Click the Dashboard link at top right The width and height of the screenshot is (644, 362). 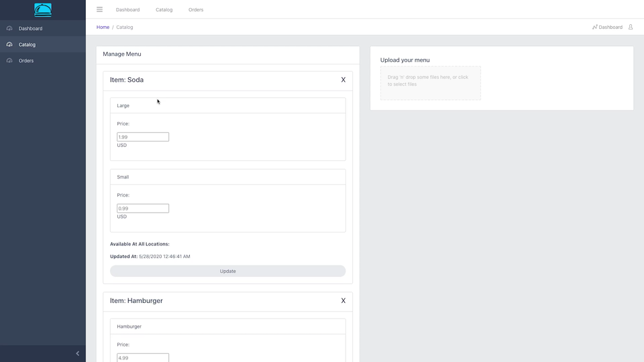(610, 27)
